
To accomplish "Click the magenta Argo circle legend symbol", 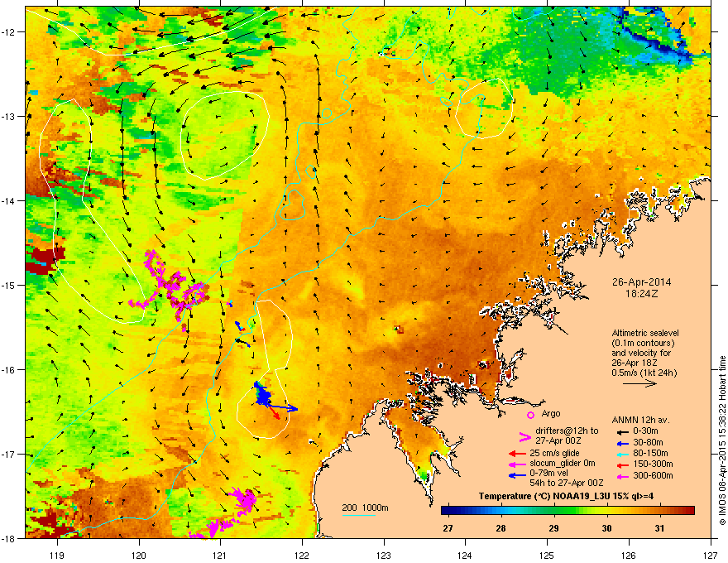I will pos(530,415).
